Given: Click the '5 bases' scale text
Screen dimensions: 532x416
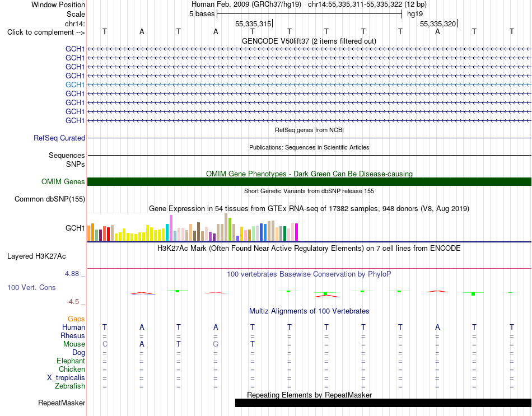Looking at the screenshot, I should tap(202, 14).
